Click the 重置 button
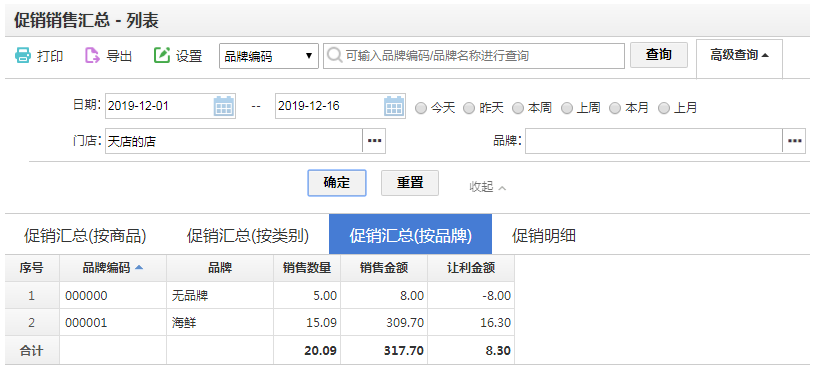Screen dimensions: 822x370 pos(410,183)
